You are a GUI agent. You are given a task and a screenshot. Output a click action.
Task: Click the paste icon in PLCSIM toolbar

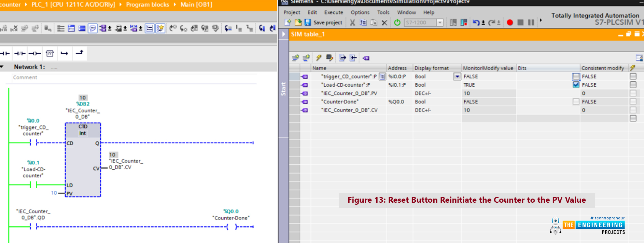click(x=374, y=23)
